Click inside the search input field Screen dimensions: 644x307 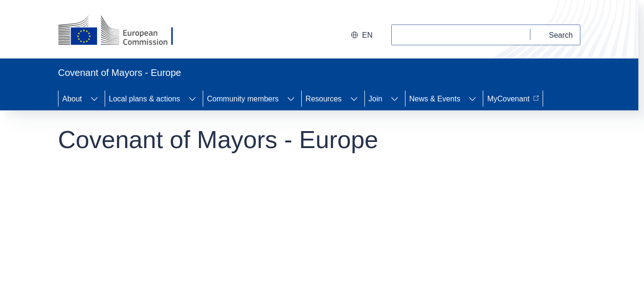461,35
